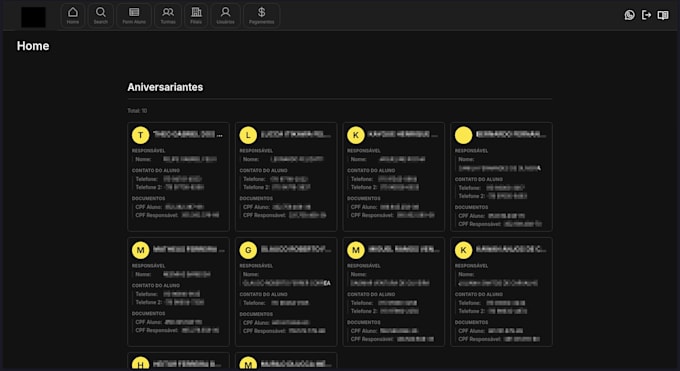The height and width of the screenshot is (371, 680).
Task: Go to Home in the top navigation
Action: click(x=73, y=16)
